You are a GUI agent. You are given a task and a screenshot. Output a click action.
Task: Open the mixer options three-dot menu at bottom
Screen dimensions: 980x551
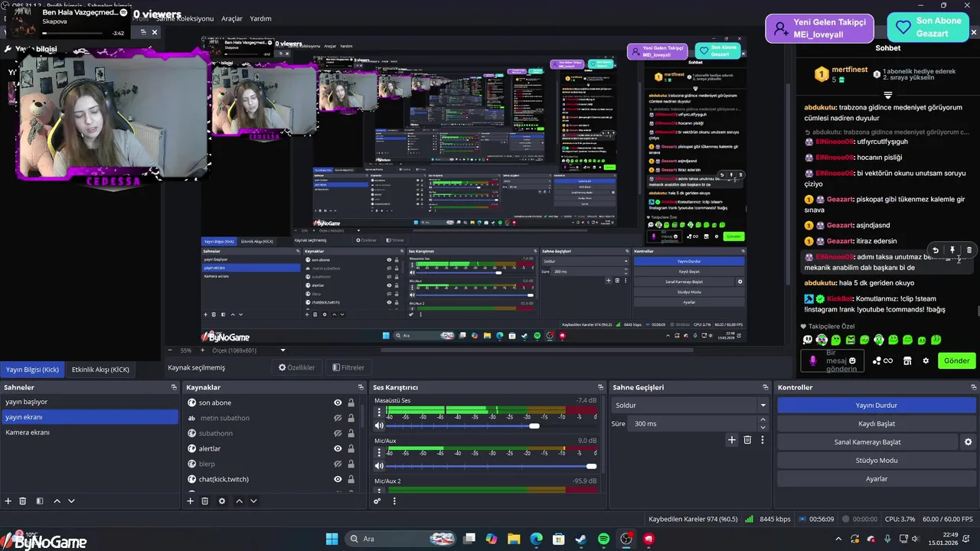point(394,501)
